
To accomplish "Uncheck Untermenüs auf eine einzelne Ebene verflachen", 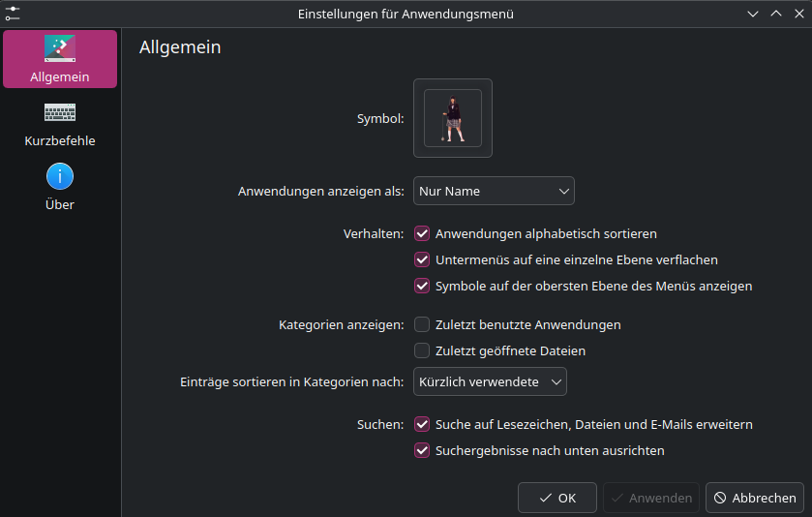I will coord(422,259).
